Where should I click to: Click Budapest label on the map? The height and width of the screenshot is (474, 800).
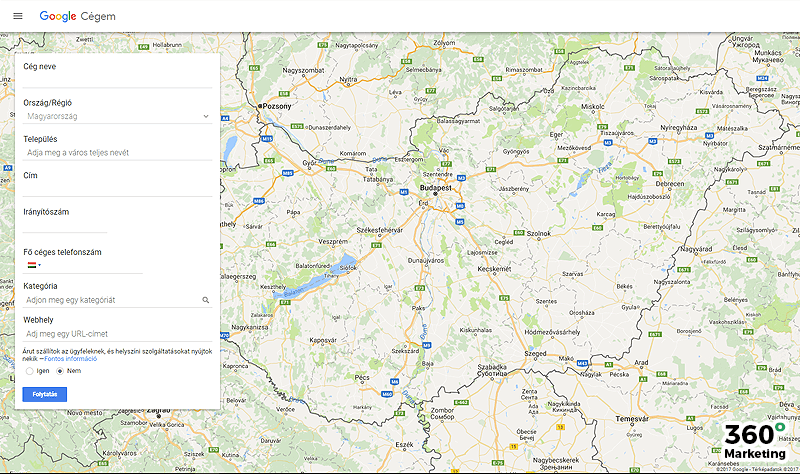436,188
